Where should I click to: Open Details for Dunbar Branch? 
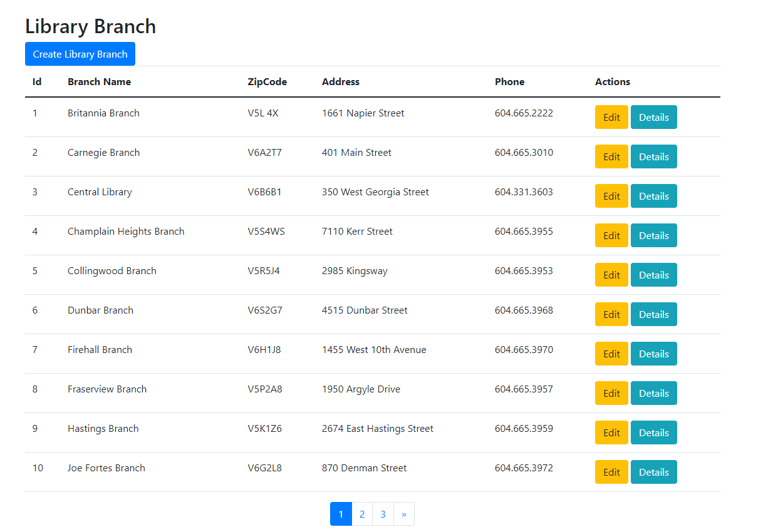pyautogui.click(x=653, y=314)
